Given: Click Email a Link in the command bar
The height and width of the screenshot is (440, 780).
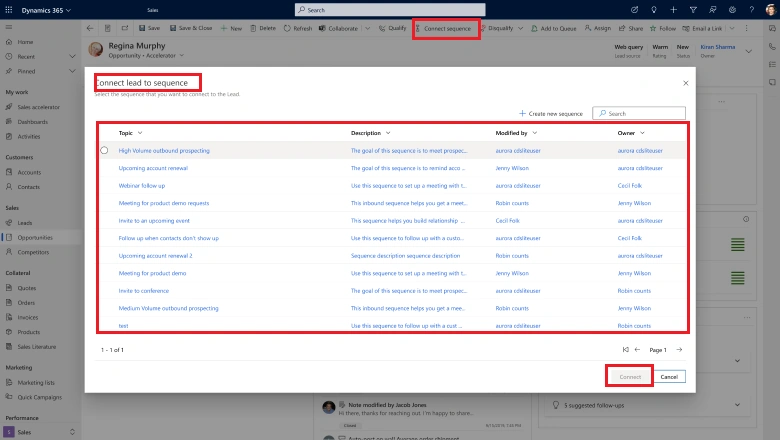Looking at the screenshot, I should 702,28.
